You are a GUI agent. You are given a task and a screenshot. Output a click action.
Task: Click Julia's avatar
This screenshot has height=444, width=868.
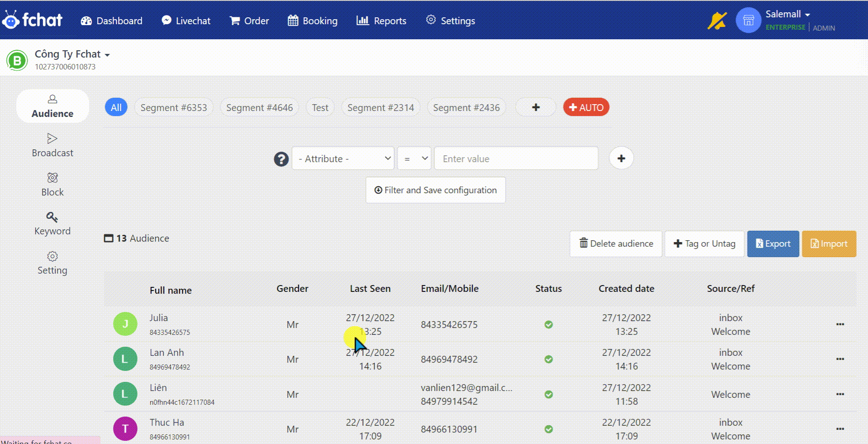125,324
